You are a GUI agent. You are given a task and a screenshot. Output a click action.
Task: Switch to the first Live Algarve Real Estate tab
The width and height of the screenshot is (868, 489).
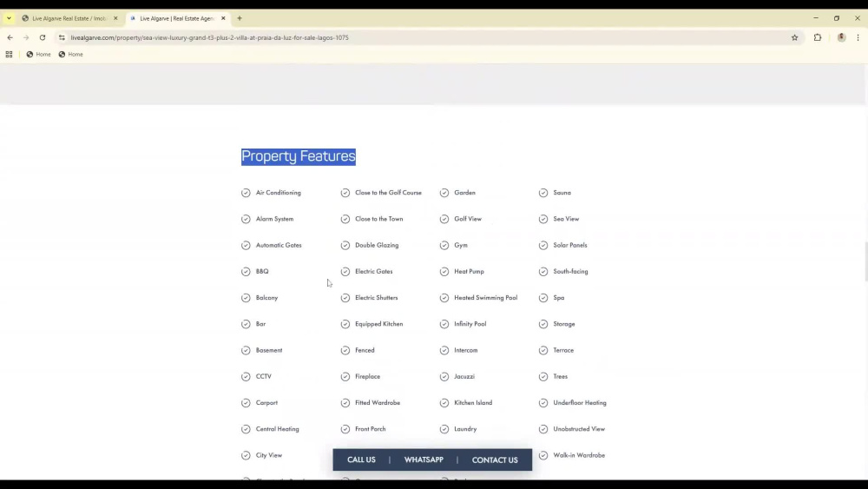[x=69, y=18]
